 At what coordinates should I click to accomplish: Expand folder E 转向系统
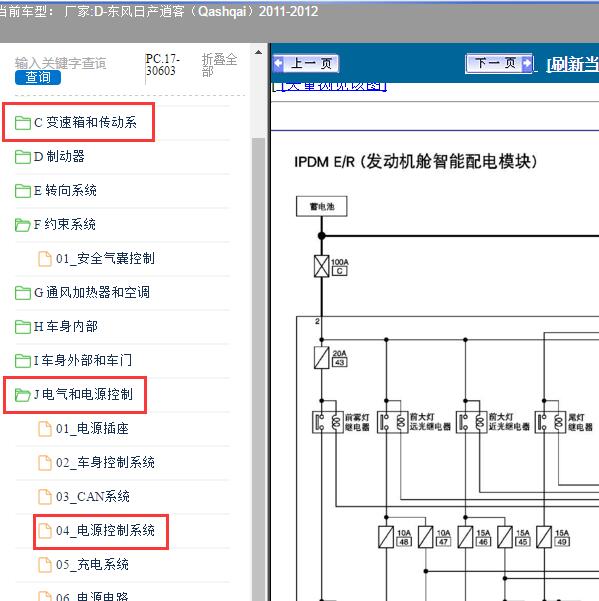point(65,190)
